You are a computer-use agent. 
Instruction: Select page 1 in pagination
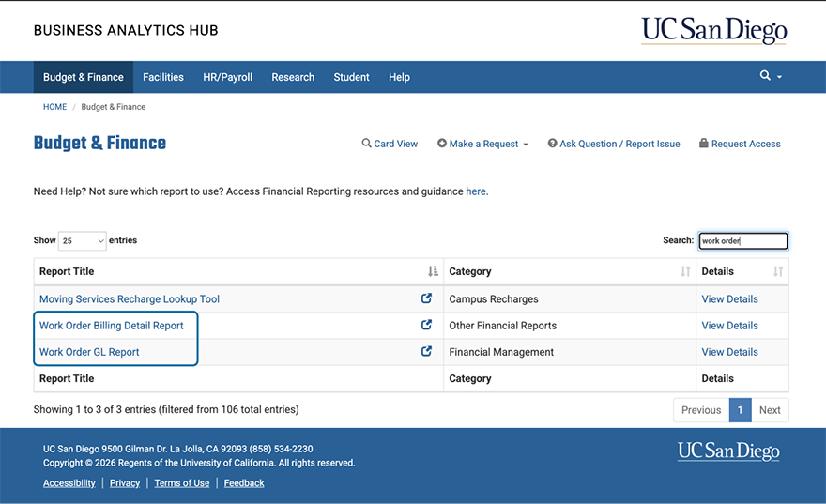[741, 410]
